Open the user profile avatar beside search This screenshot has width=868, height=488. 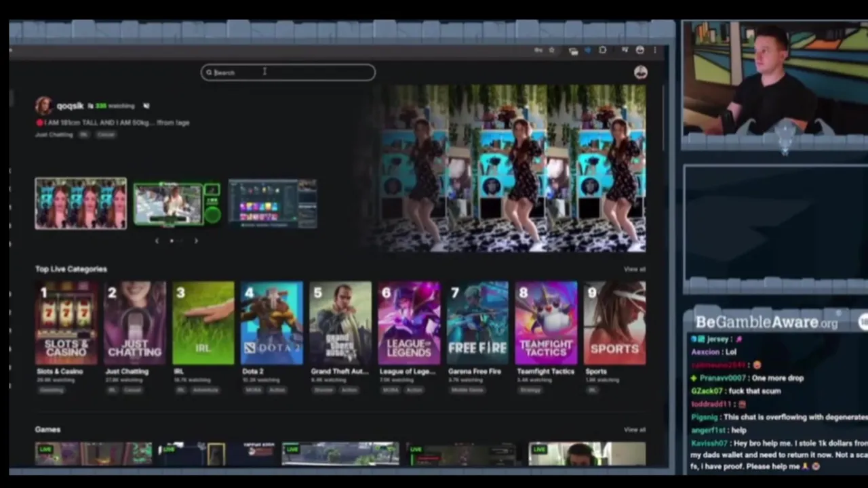point(640,73)
